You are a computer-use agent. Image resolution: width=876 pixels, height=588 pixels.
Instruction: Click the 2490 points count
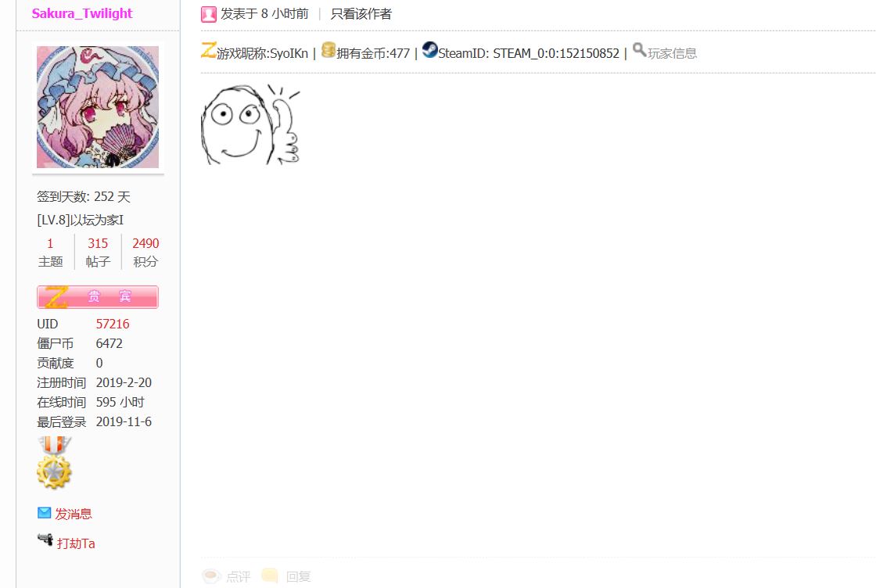145,243
